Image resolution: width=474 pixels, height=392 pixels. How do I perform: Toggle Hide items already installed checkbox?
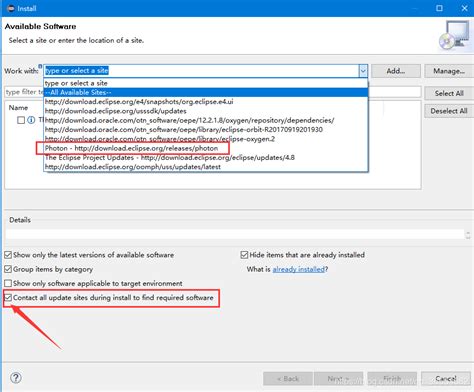click(244, 255)
